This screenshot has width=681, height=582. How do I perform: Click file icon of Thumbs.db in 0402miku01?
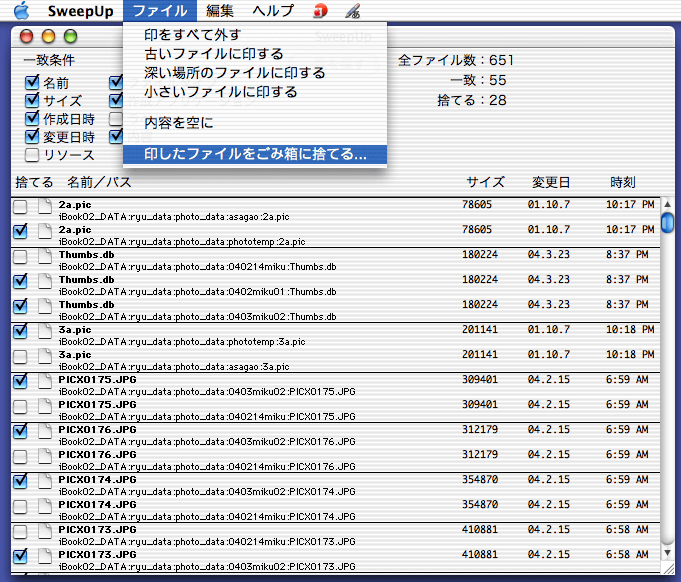coord(45,281)
